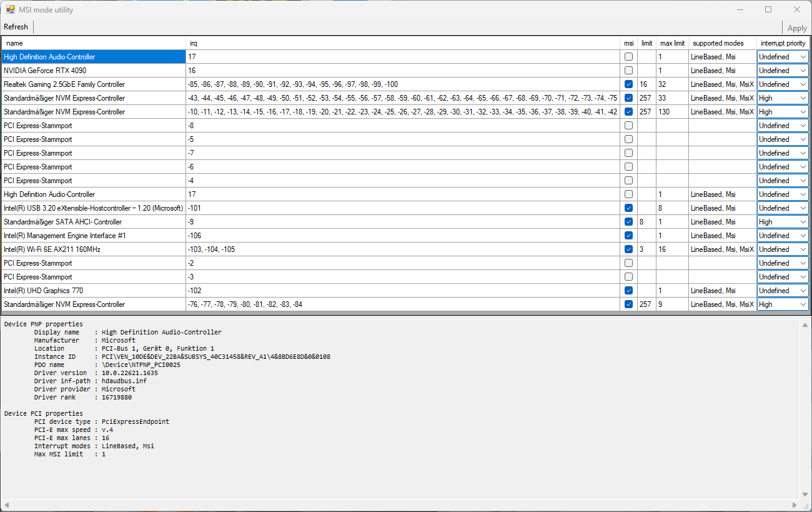The image size is (812, 512).
Task: Uncheck MSI for Intel Wi-Fi 6E AX211
Action: [628, 249]
